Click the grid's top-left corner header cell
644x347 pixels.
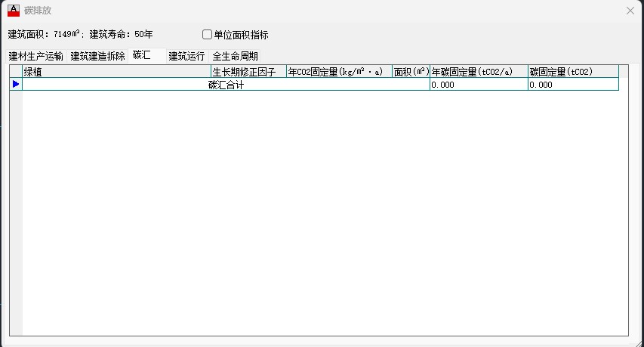pos(16,72)
